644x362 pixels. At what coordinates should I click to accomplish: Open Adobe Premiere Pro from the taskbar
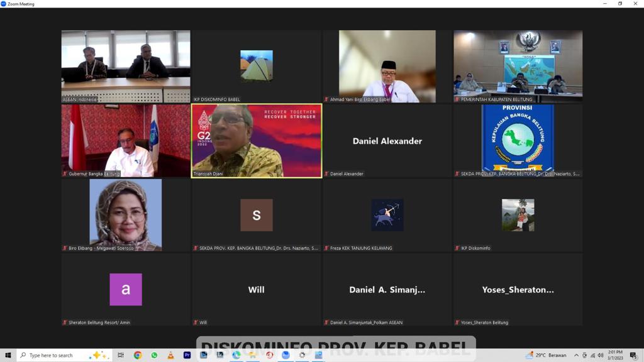pos(187,355)
